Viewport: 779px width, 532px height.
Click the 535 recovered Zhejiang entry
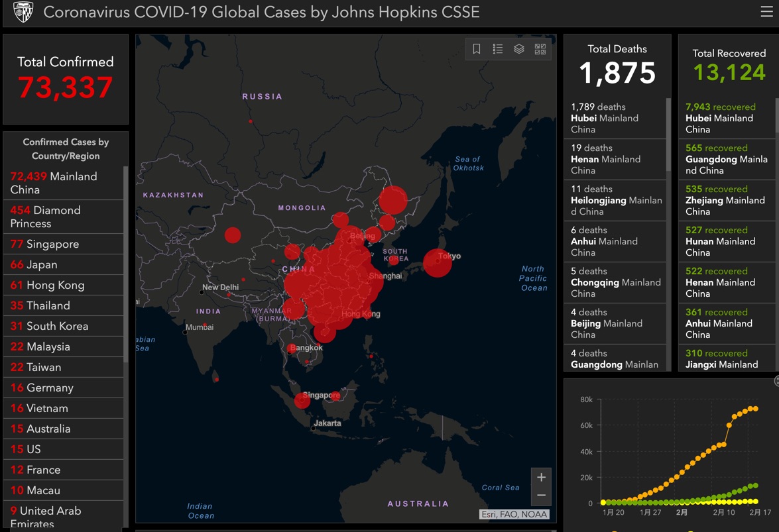point(727,201)
